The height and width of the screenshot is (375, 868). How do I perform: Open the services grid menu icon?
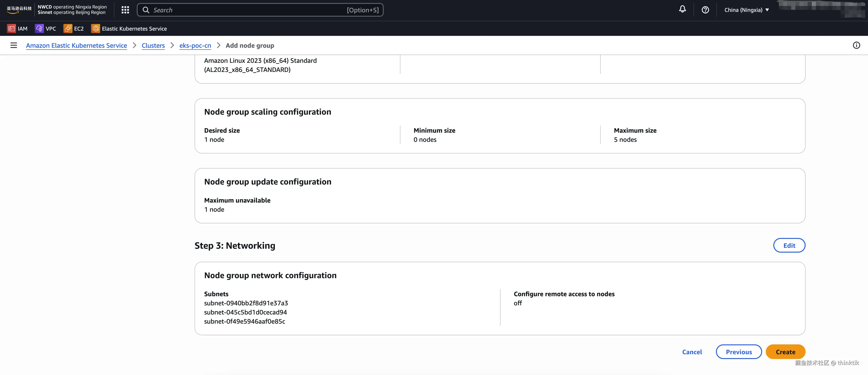click(x=125, y=10)
